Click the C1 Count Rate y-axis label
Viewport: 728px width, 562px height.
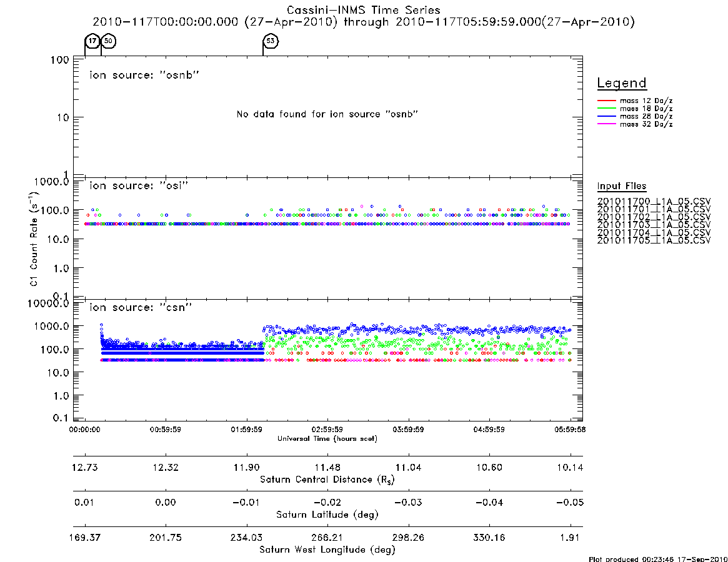pyautogui.click(x=34, y=238)
